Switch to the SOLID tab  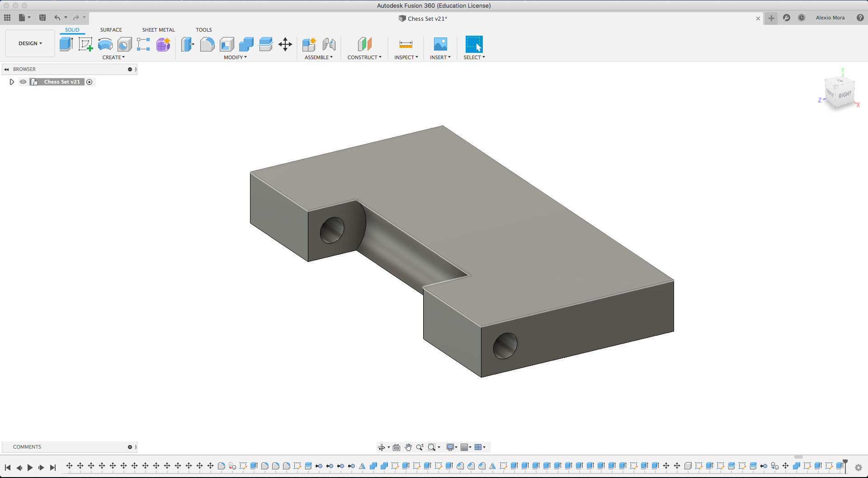coord(72,30)
